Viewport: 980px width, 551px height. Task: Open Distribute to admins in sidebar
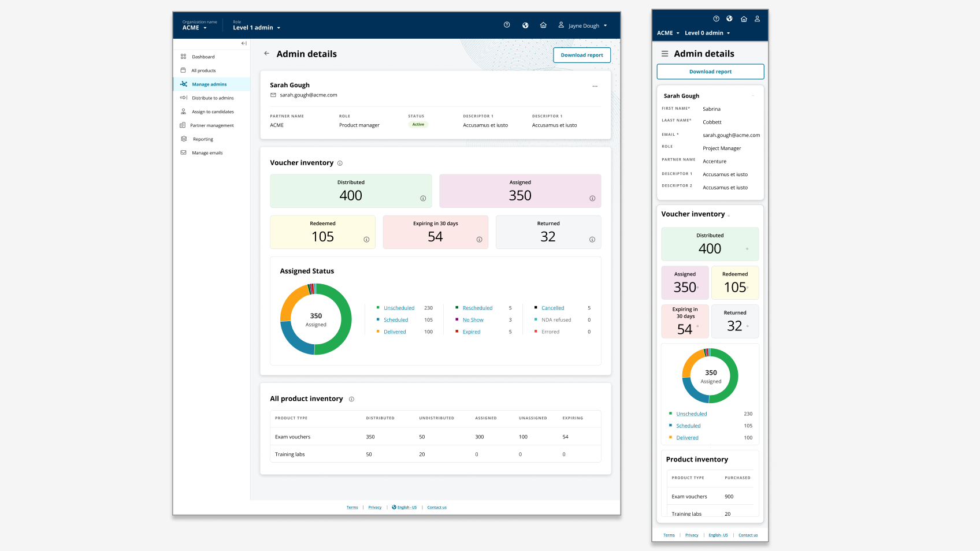pos(211,98)
